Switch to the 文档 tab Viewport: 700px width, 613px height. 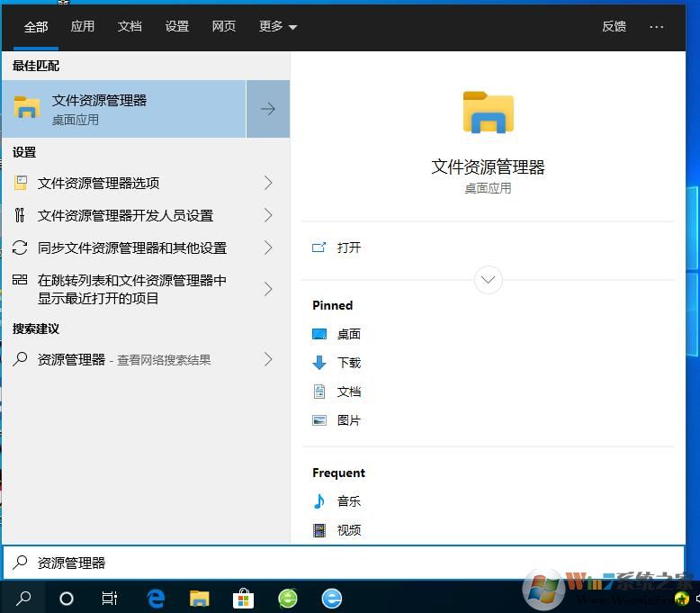(x=130, y=26)
